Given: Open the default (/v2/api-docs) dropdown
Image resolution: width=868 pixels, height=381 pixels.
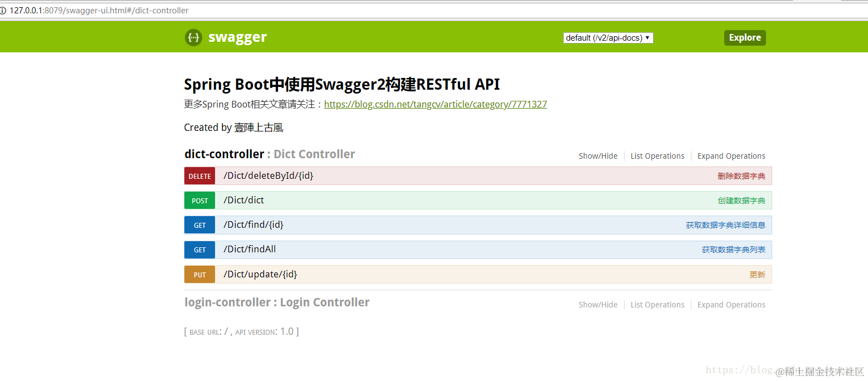Looking at the screenshot, I should (608, 38).
